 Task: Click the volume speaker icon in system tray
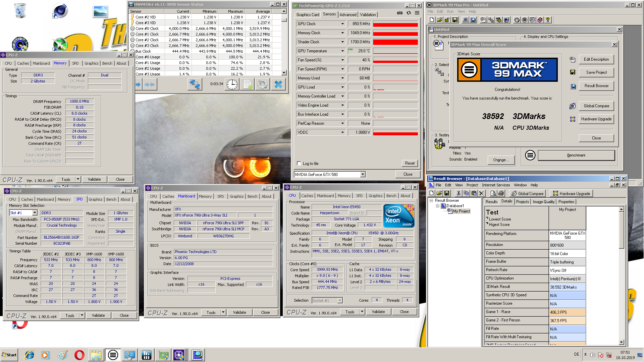[593, 355]
